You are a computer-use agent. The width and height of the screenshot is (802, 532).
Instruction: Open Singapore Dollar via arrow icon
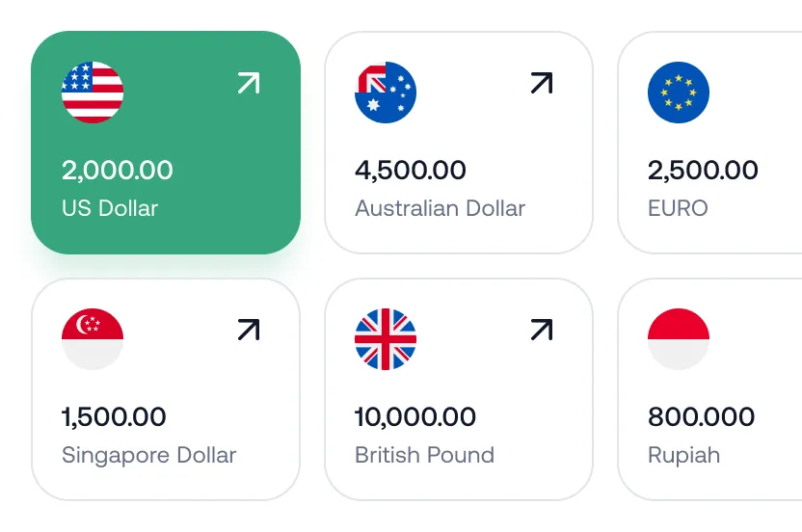tap(249, 331)
